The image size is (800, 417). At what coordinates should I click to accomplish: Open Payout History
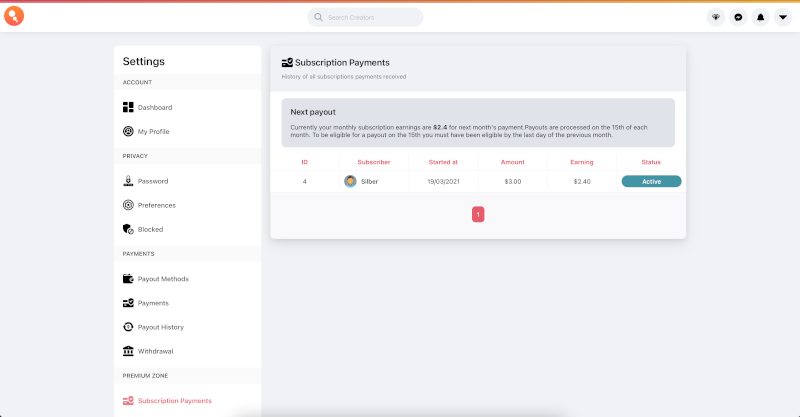pyautogui.click(x=161, y=327)
